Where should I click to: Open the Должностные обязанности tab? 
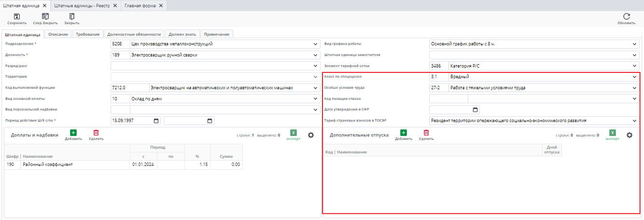pos(134,34)
